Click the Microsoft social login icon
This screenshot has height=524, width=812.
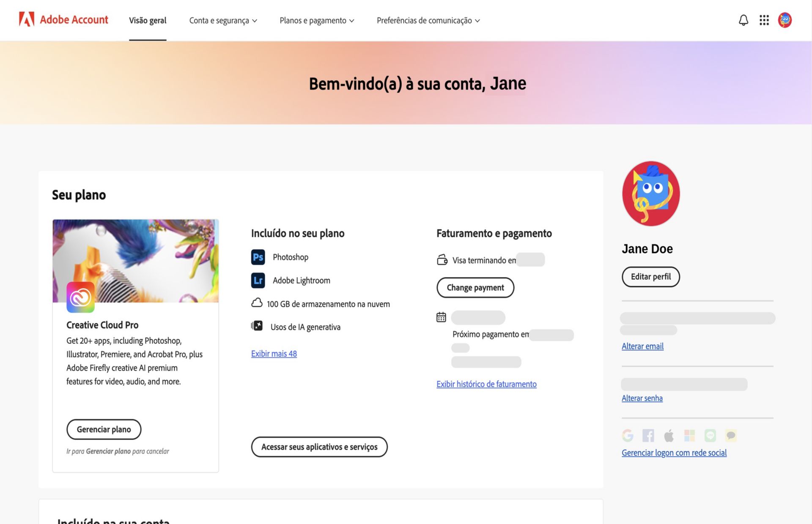pyautogui.click(x=689, y=435)
